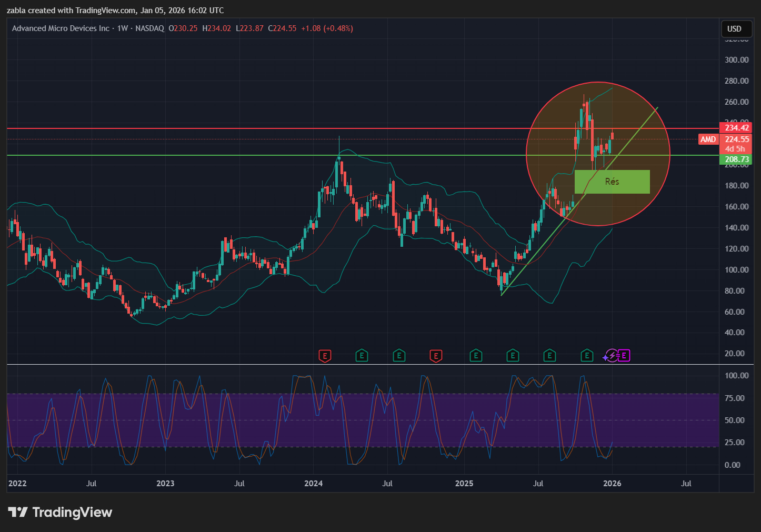The width and height of the screenshot is (761, 532).
Task: Click the 100.00 price on main scale
Action: [736, 270]
